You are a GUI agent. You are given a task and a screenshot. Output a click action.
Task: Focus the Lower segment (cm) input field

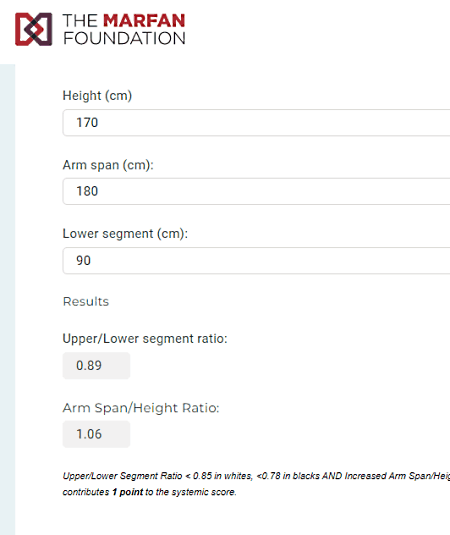[256, 260]
